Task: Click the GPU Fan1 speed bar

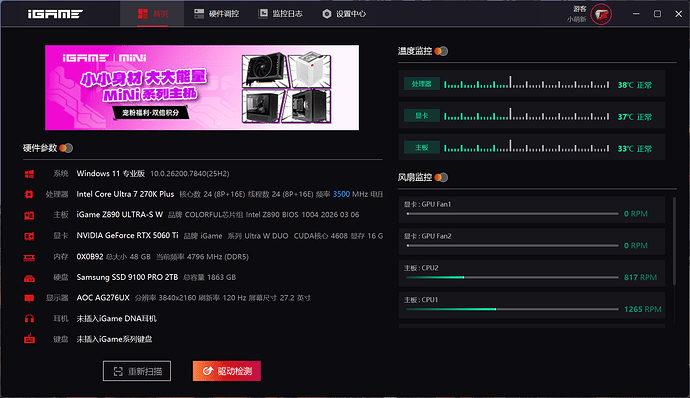Action: [x=512, y=214]
